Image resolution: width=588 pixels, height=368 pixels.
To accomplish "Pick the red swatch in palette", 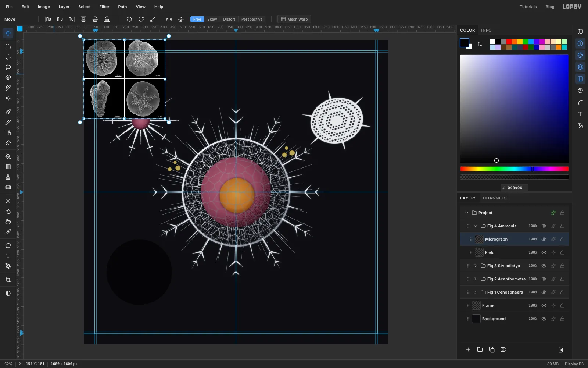I will point(509,42).
